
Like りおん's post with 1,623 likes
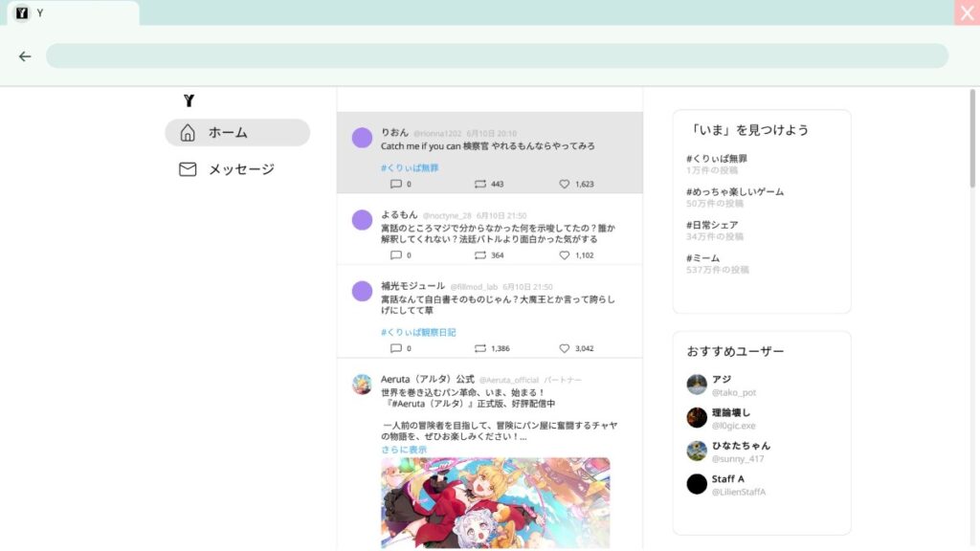pos(565,184)
